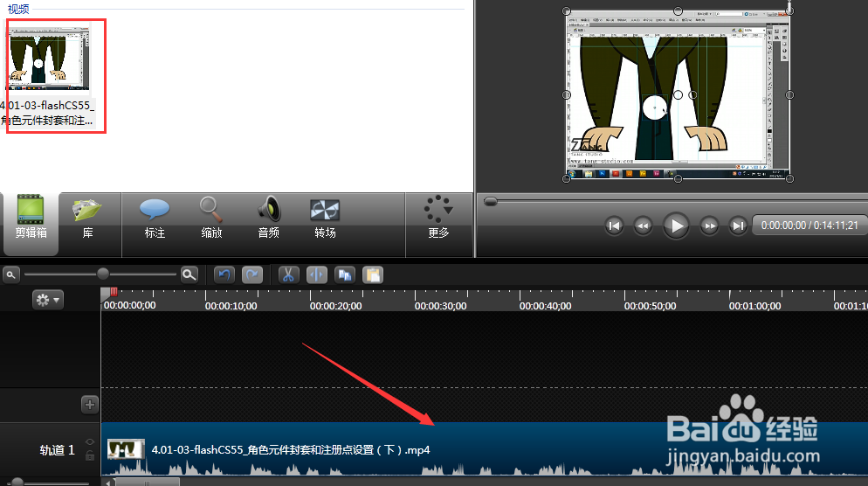Click the rewind step-back button
The height and width of the screenshot is (486, 868).
[x=643, y=226]
